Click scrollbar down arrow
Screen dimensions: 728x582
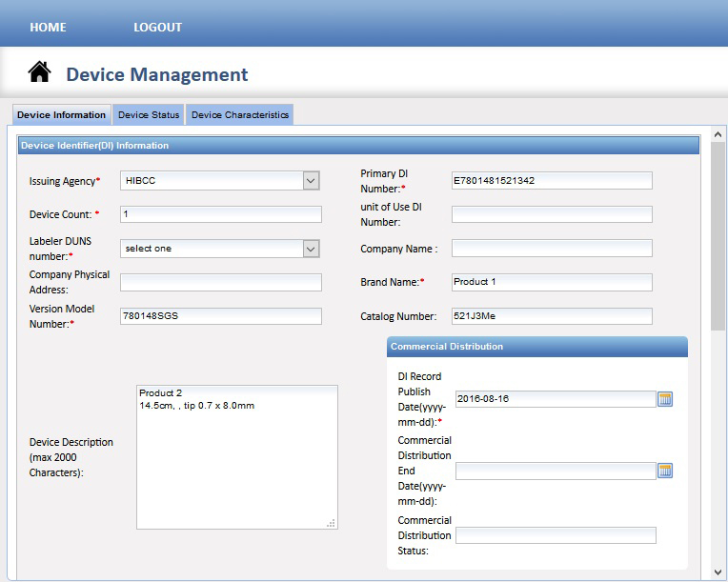tap(718, 572)
